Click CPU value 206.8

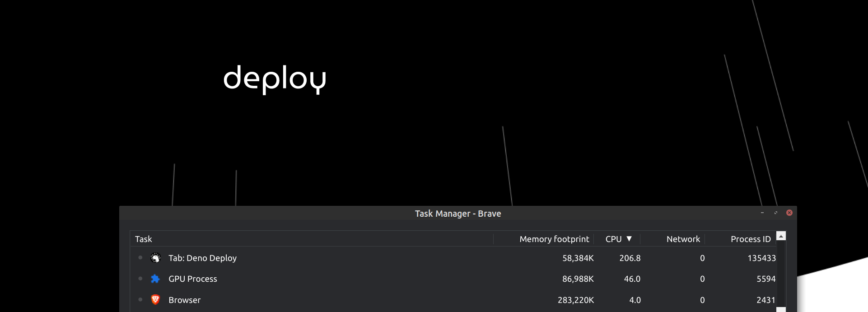click(x=630, y=258)
